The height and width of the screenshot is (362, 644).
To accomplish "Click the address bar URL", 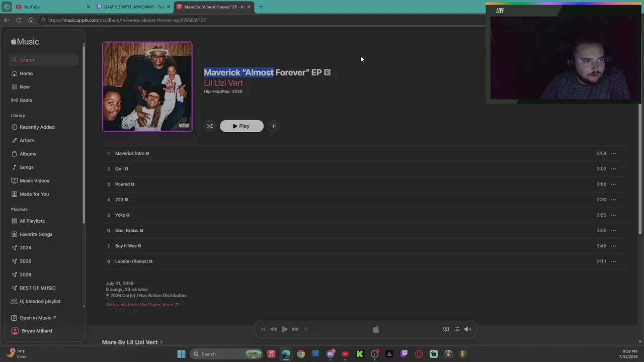I will (x=127, y=20).
